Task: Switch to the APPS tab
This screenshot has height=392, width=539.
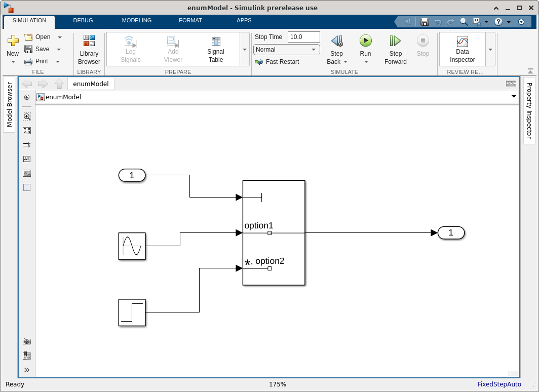Action: click(244, 21)
